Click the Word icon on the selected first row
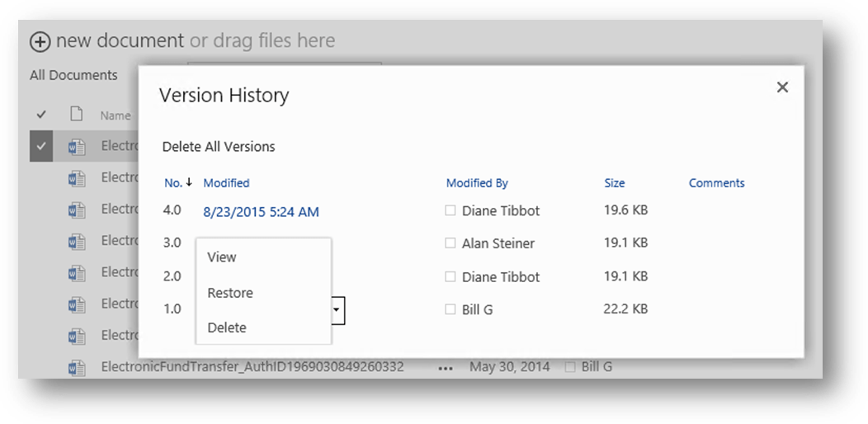Screen dimensions: 868x424 pyautogui.click(x=77, y=147)
